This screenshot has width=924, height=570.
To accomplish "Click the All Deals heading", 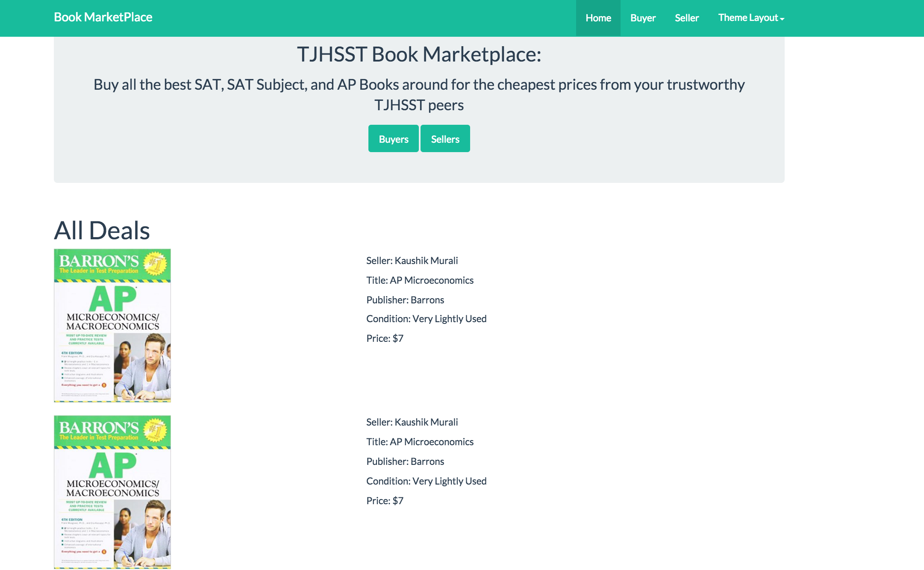I will coord(102,230).
